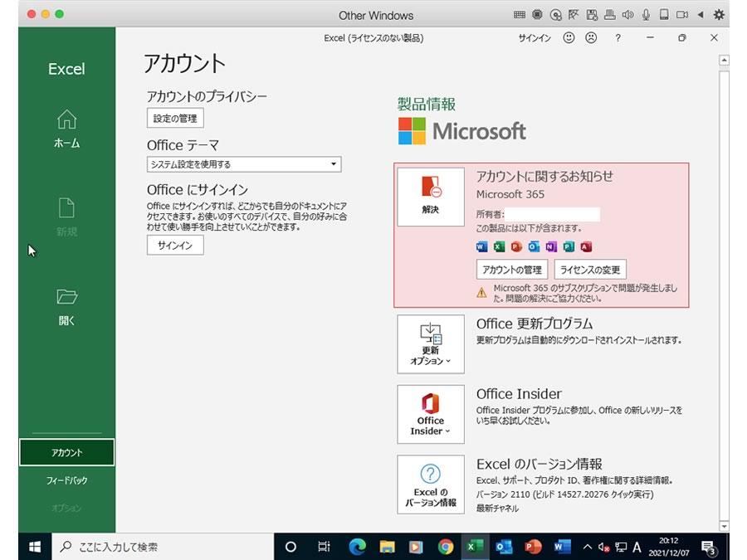Click the 設定の管理 button
Image resolution: width=747 pixels, height=560 pixels.
coord(175,118)
